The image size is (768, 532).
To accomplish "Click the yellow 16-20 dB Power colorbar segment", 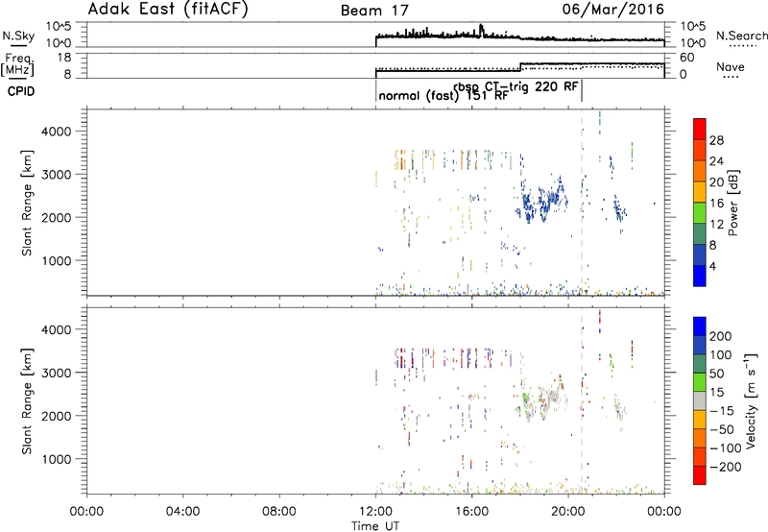I will [700, 192].
